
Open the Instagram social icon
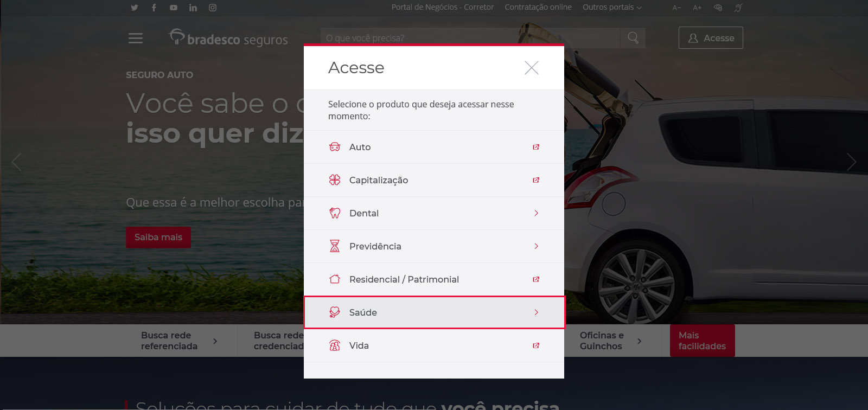point(213,8)
